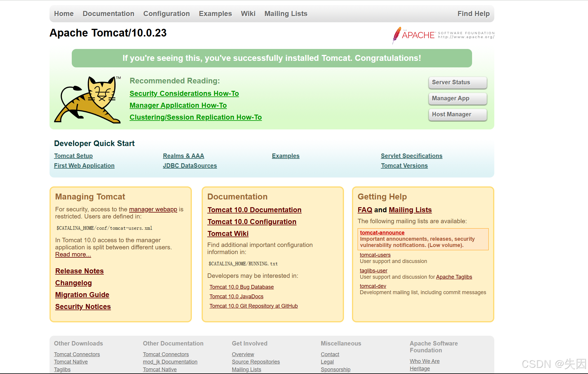Open the Overview link under Get Involved
The image size is (588, 374).
click(243, 354)
